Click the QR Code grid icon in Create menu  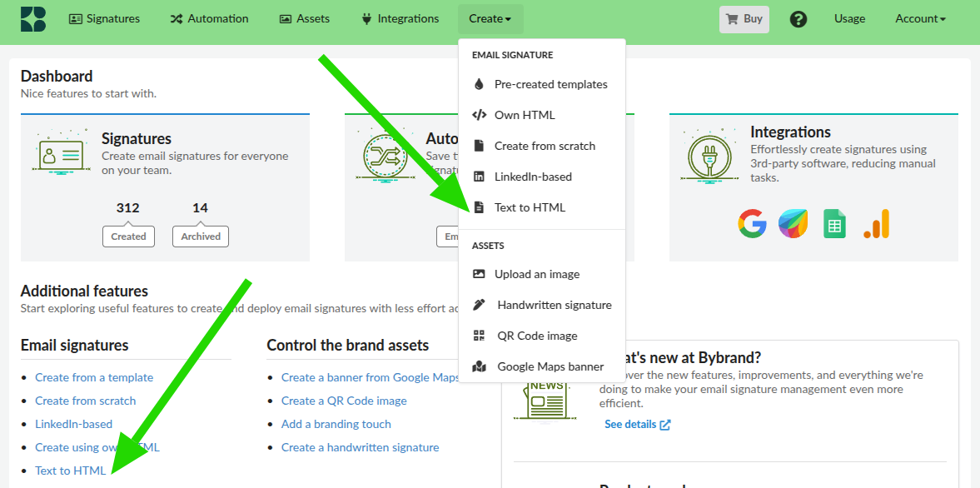(x=481, y=335)
